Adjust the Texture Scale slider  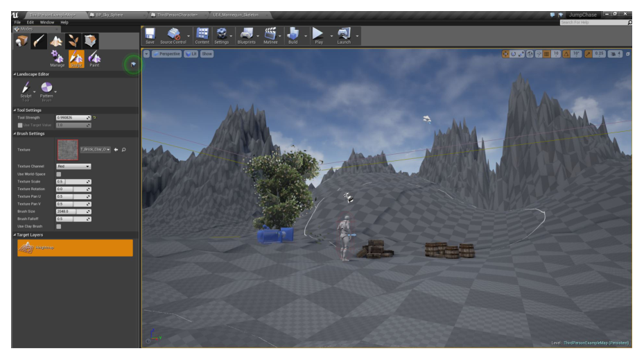click(73, 182)
